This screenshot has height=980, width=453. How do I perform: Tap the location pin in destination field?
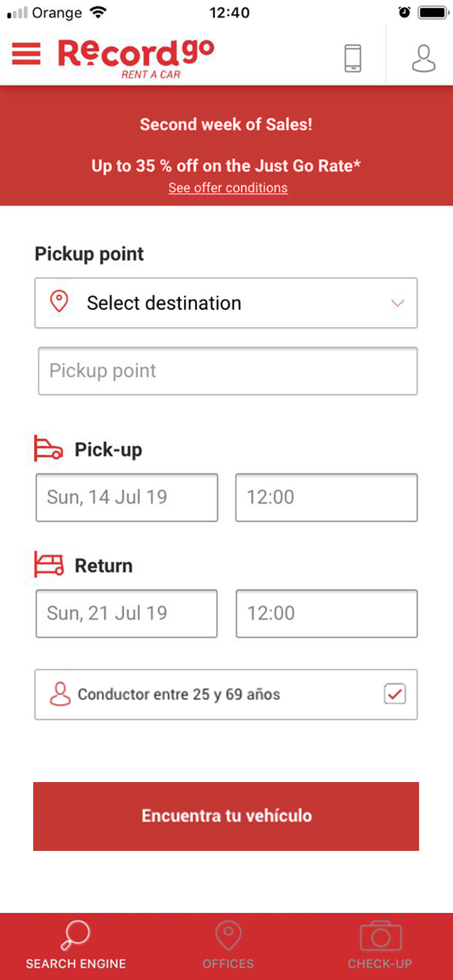(x=59, y=302)
